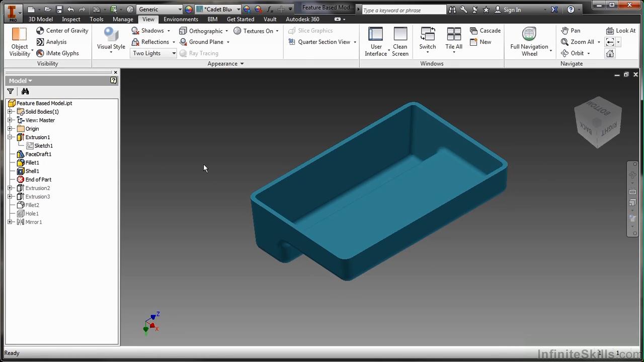
Task: Click the browser filter funnel icon
Action: (x=10, y=92)
